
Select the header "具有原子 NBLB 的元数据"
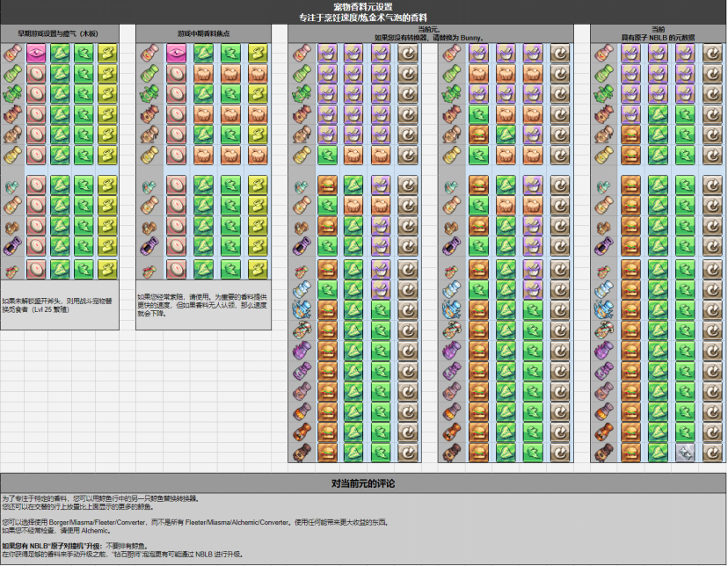click(x=658, y=38)
